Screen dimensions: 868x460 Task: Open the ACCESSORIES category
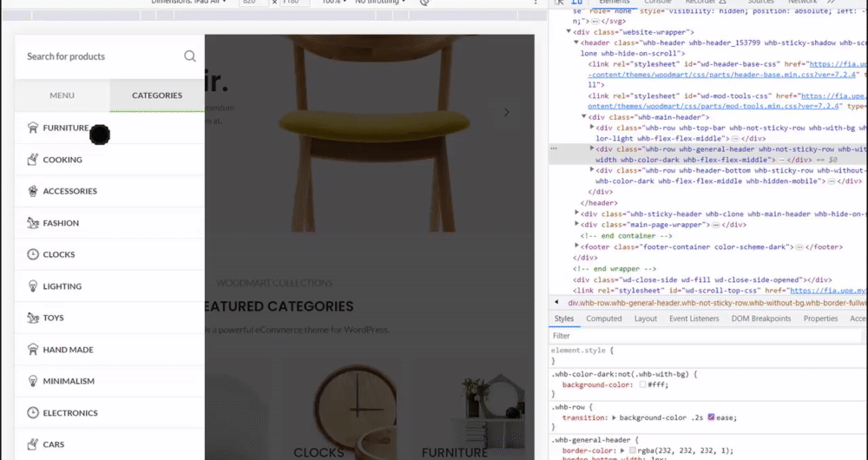[x=109, y=191]
